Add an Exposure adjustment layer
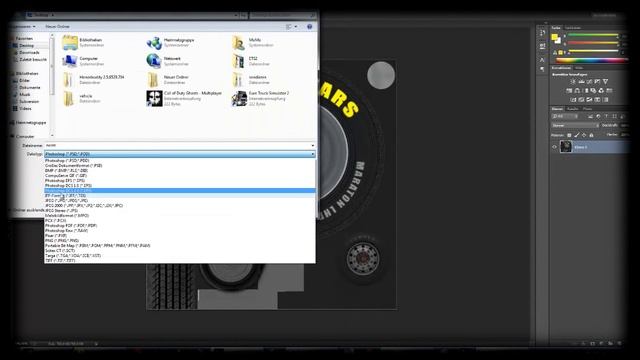The image size is (640, 360). pos(597,82)
